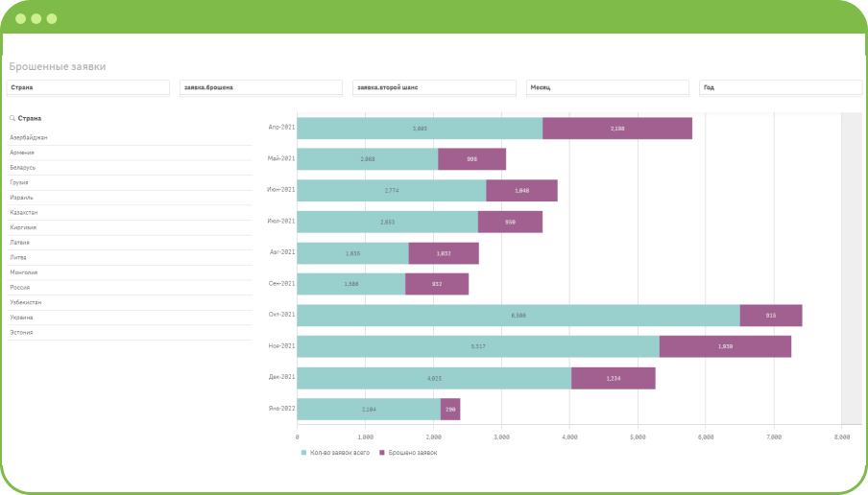The width and height of the screenshot is (868, 495).
Task: Click teal legend swatch for Кол-во заявок всего
Action: pyautogui.click(x=304, y=452)
